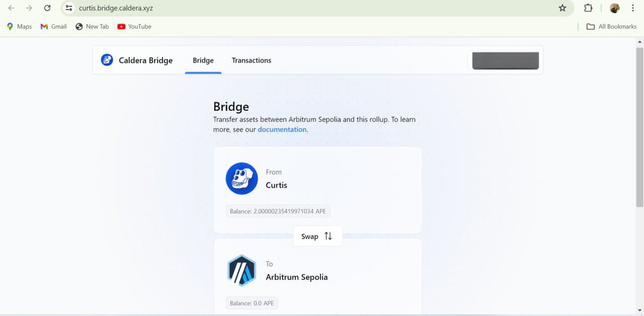This screenshot has width=644, height=316.
Task: Click the Curtis balance APE value
Action: [277, 211]
